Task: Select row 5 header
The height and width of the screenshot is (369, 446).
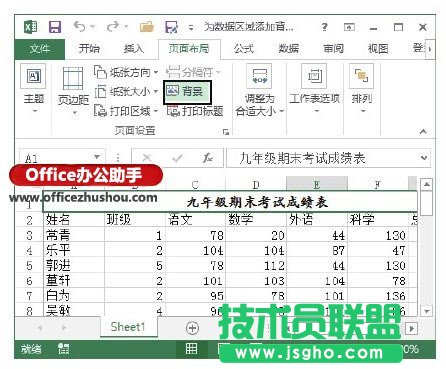Action: [29, 266]
